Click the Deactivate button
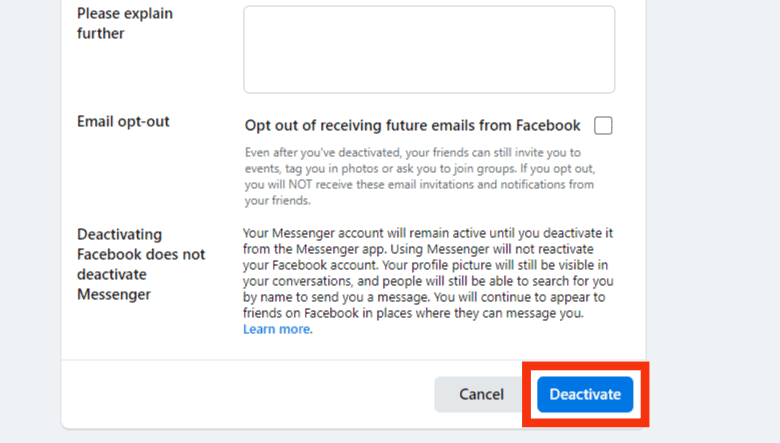 point(585,394)
